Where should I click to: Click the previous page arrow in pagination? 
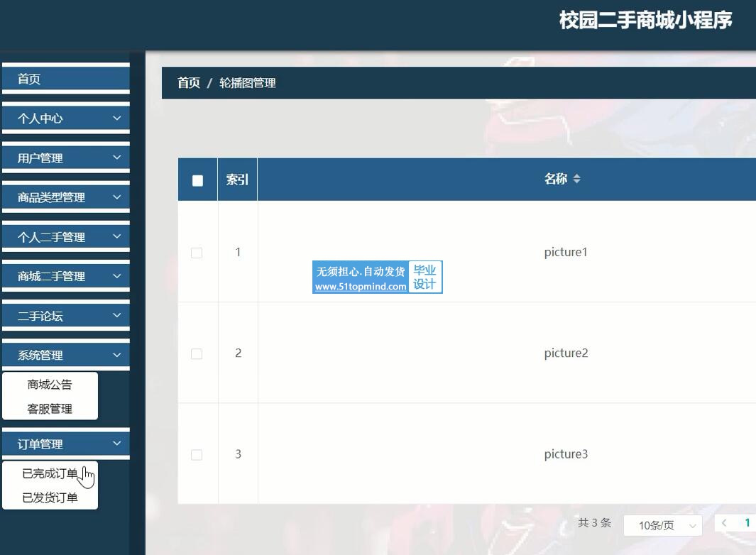724,523
